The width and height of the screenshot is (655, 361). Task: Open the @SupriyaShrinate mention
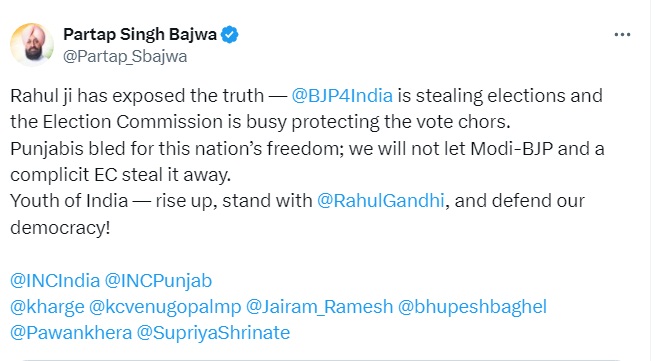click(213, 333)
